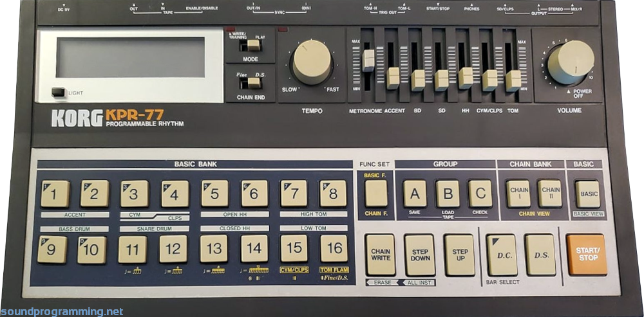Click the yellow TOM FLAM label
Viewport: 644px width, 317px height.
click(333, 270)
